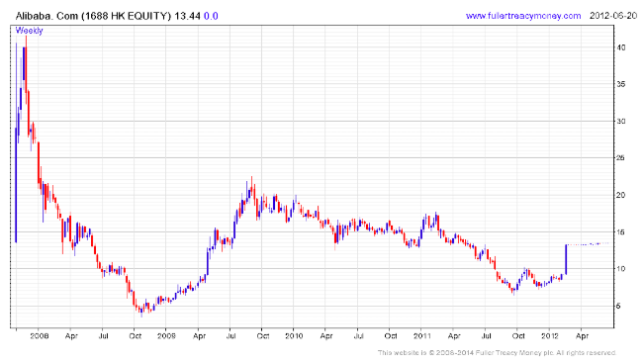Select the Weekly interval label
The height and width of the screenshot is (364, 644).
29,31
